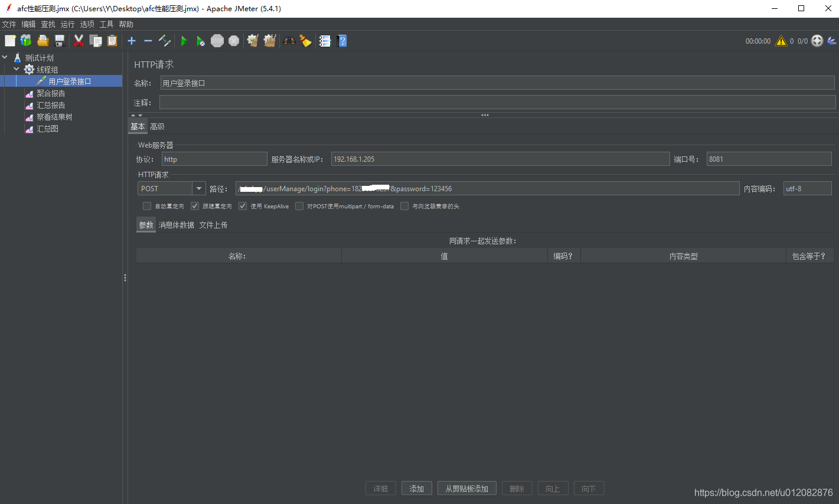
Task: Enable browser-compatible headers checkbox
Action: [404, 206]
